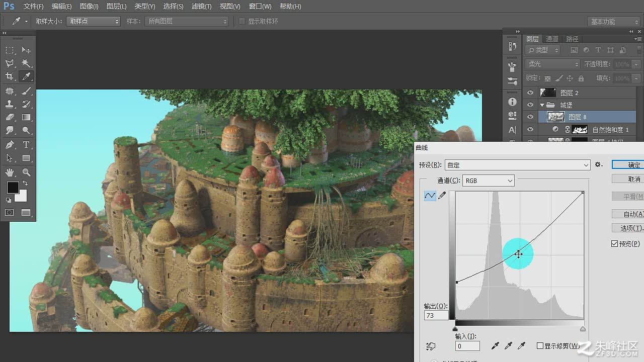
Task: Select the Eyedropper tool in the toolbox
Action: [26, 76]
